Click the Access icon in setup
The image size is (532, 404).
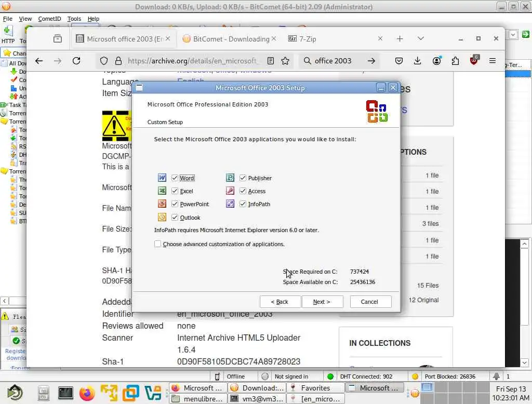[x=230, y=191]
